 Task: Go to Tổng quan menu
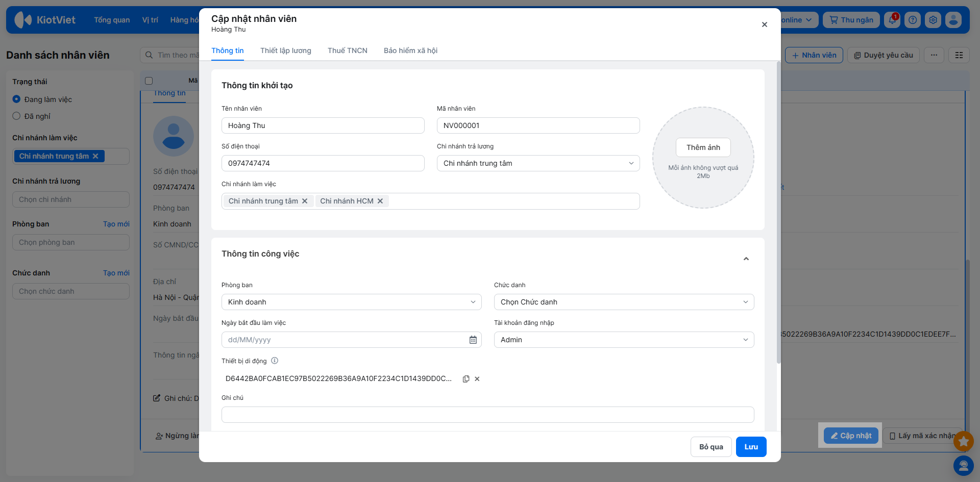pos(112,20)
